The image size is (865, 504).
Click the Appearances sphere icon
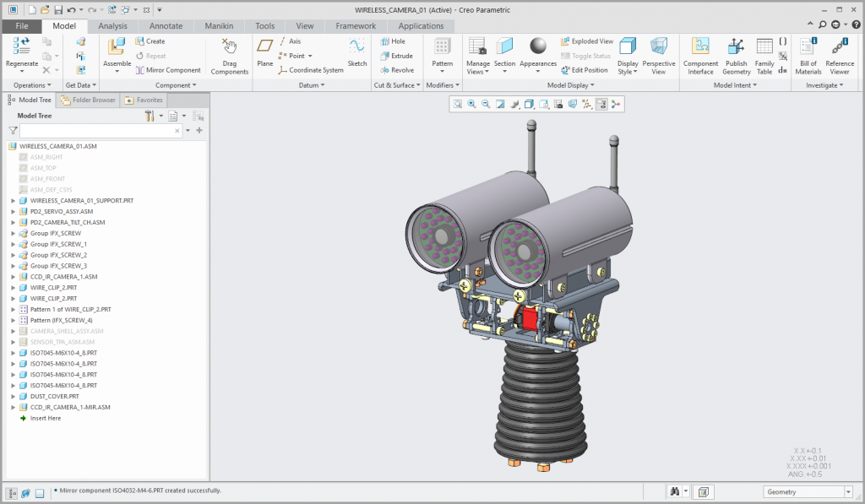point(538,46)
